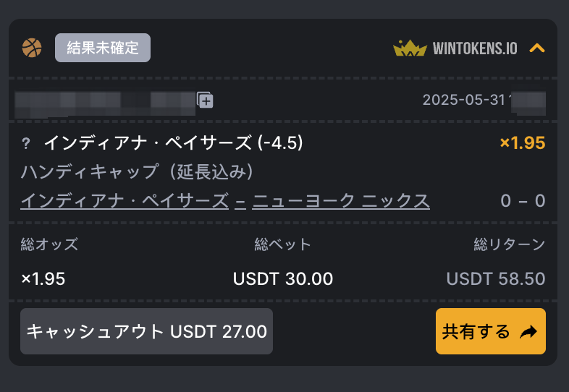The image size is (569, 392).
Task: Click the 共有する share button
Action: coord(491,331)
